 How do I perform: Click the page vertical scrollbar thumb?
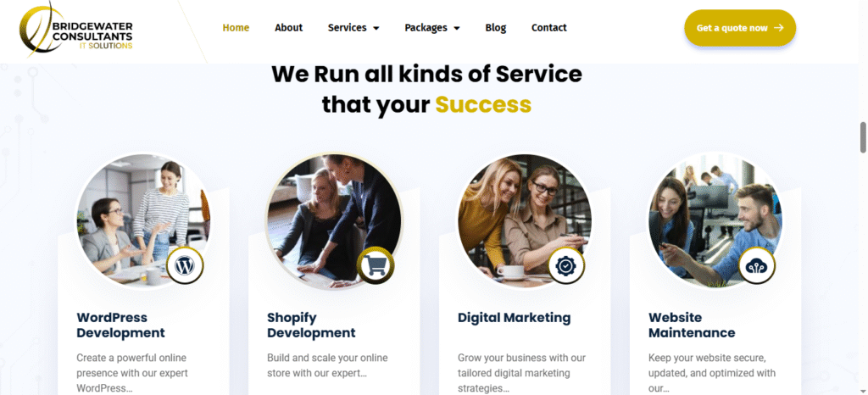tap(863, 137)
